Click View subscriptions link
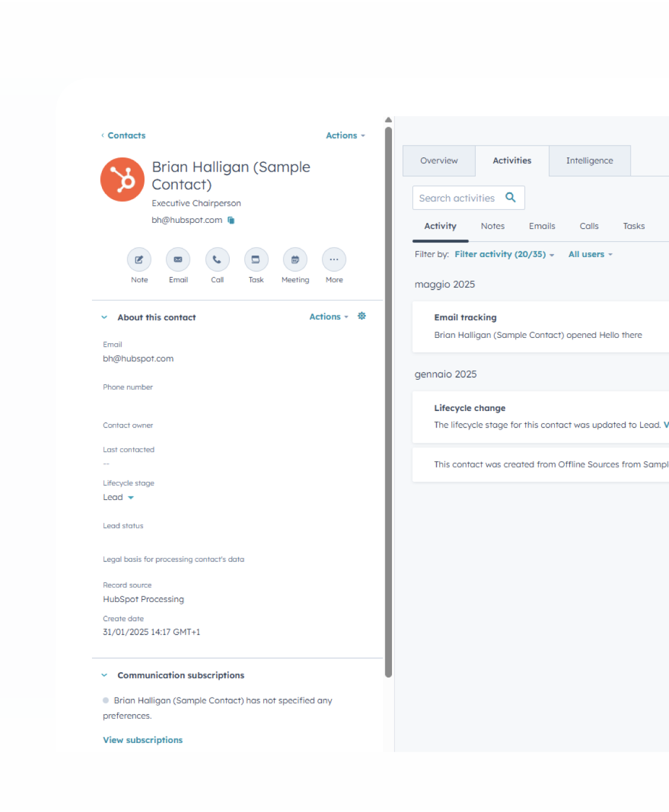669x812 pixels. click(143, 740)
